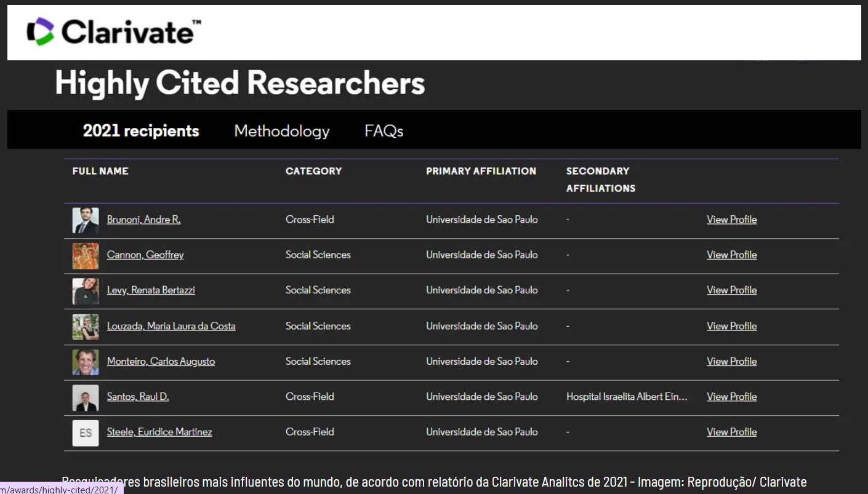The height and width of the screenshot is (494, 868).
Task: Click Social Sciences category in Levy row
Action: click(318, 290)
